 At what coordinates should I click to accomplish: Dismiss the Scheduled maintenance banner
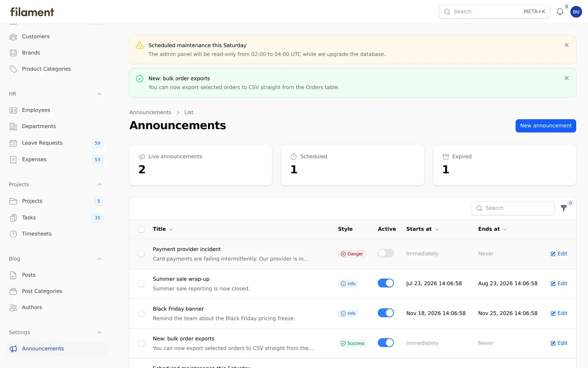(567, 45)
